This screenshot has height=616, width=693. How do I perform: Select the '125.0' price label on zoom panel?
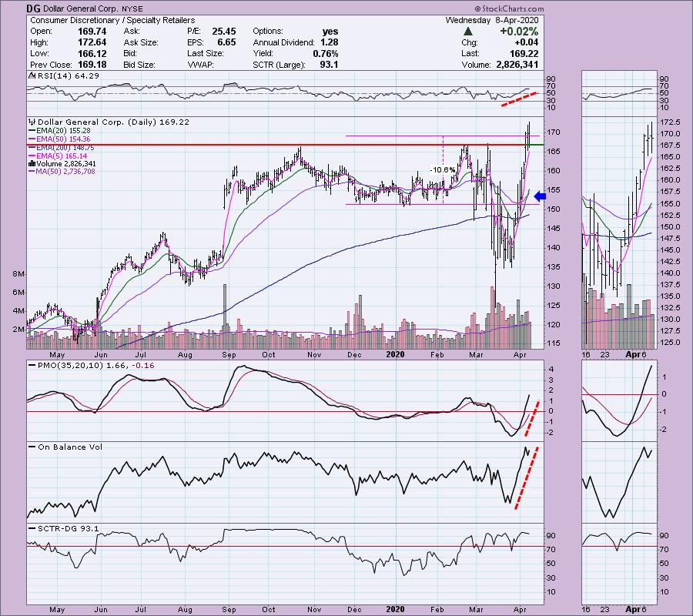coord(670,343)
